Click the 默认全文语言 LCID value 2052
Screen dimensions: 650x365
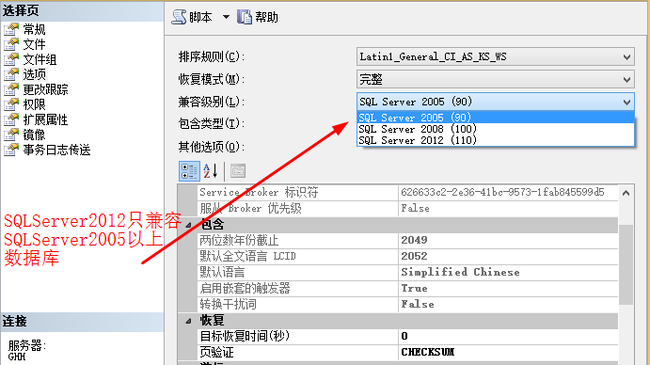coord(414,256)
